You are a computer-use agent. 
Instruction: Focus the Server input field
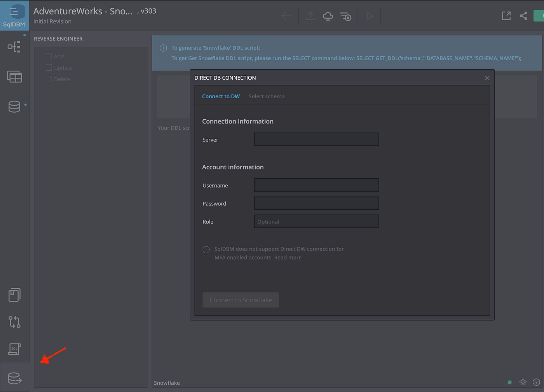click(x=316, y=139)
